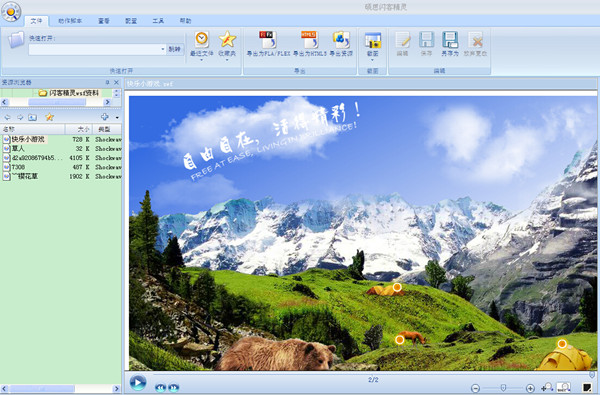Select the T308 file in the list
Screen dimensions: 600x395
pyautogui.click(x=18, y=167)
